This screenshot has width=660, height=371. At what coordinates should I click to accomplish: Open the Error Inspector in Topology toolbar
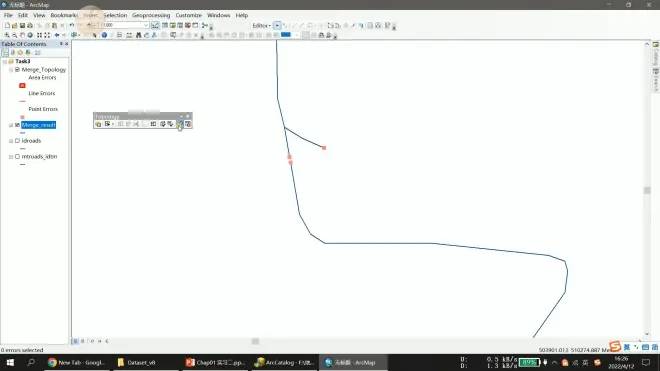[188, 124]
